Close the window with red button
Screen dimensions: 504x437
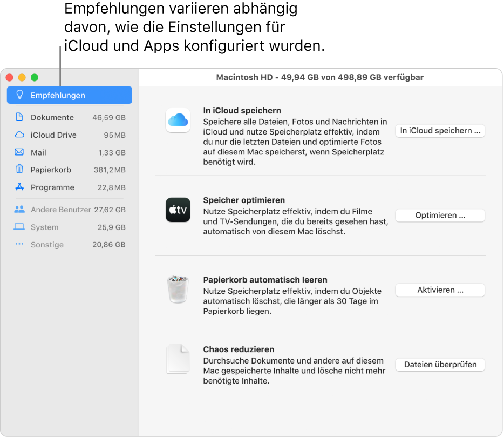pos(10,78)
